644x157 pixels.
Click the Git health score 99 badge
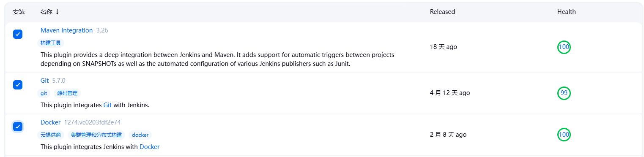(x=564, y=93)
